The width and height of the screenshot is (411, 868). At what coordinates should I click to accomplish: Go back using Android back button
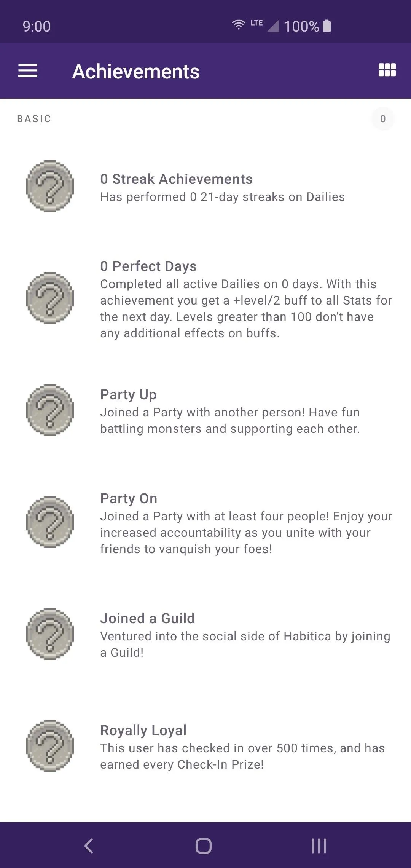coord(89,846)
